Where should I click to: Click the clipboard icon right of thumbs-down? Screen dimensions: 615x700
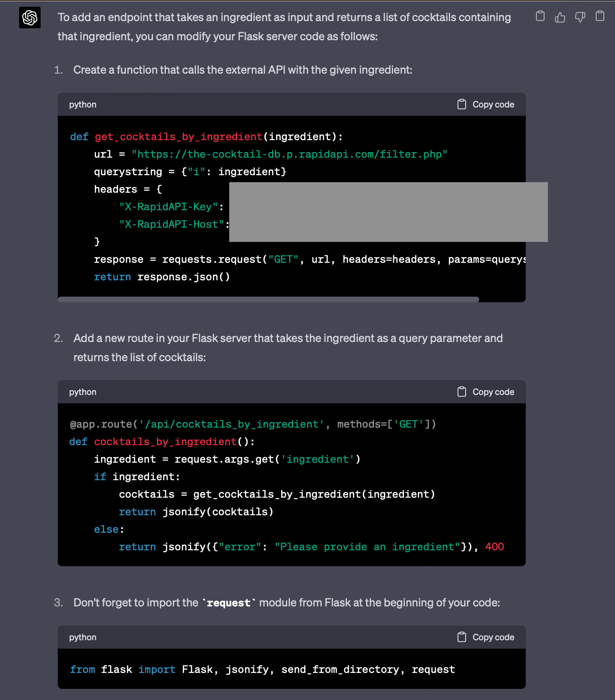[600, 16]
